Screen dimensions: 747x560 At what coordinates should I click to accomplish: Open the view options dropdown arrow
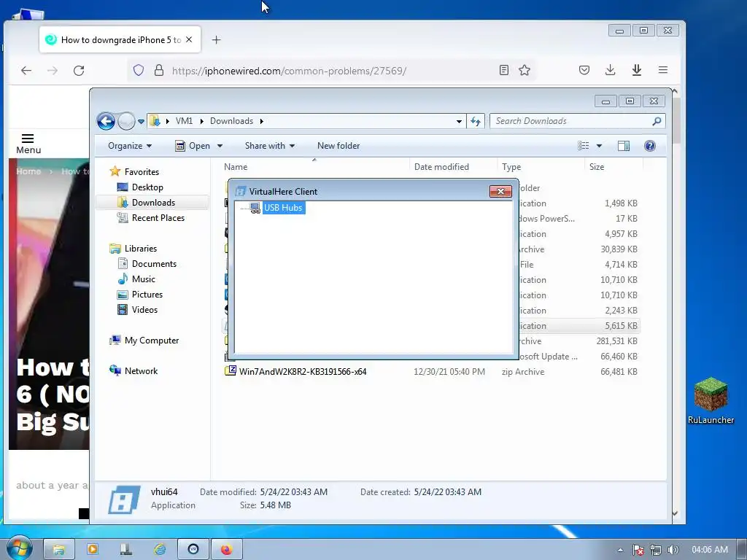pyautogui.click(x=600, y=146)
